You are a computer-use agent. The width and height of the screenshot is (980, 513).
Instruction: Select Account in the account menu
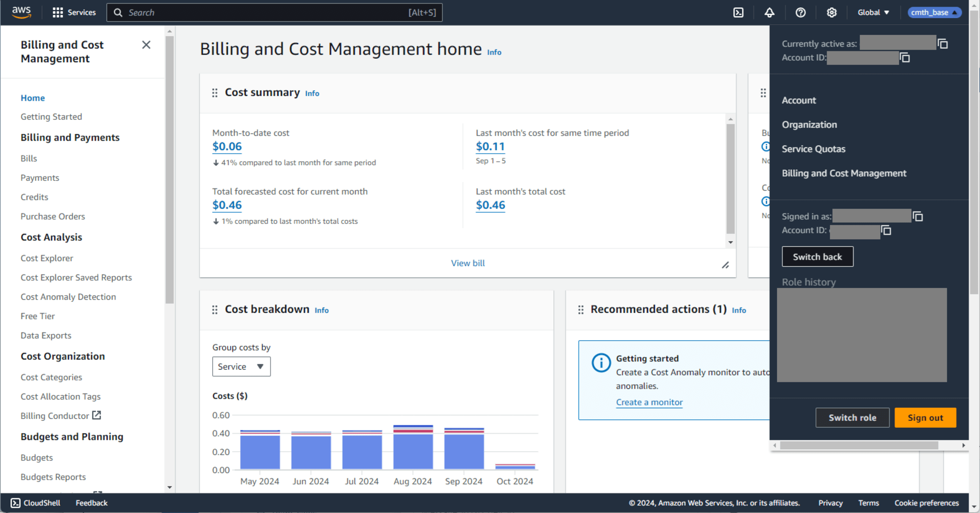(x=799, y=100)
